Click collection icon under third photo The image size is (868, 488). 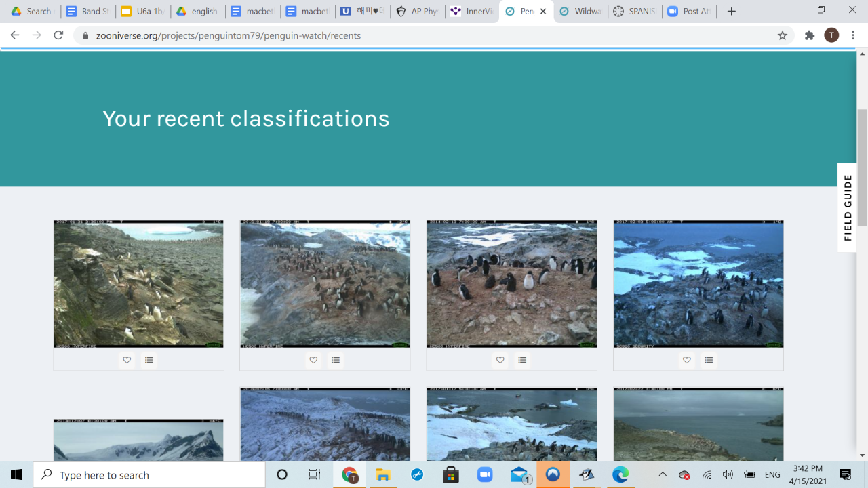pos(522,360)
